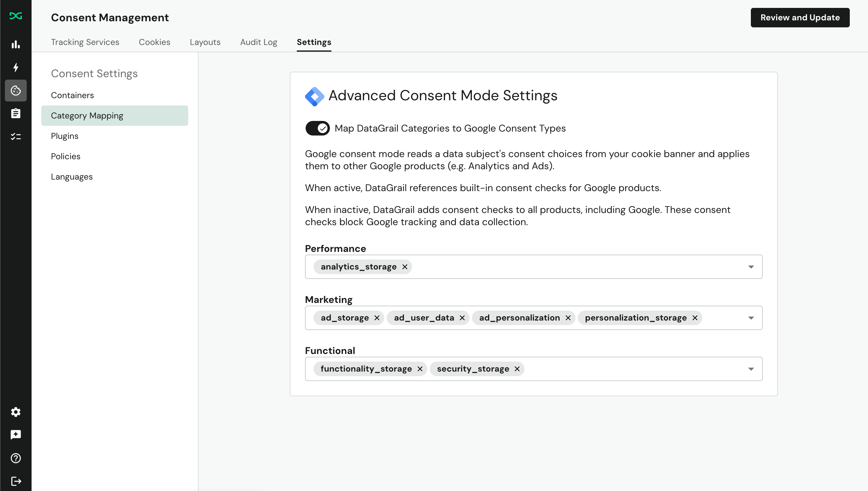Viewport: 868px width, 491px height.
Task: Expand the Performance consent types dropdown
Action: click(x=751, y=266)
